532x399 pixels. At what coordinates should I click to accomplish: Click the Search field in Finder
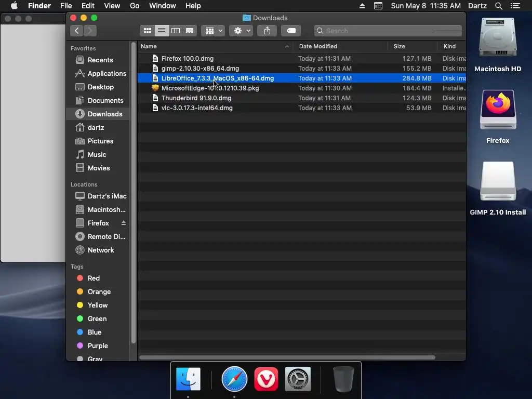(388, 31)
